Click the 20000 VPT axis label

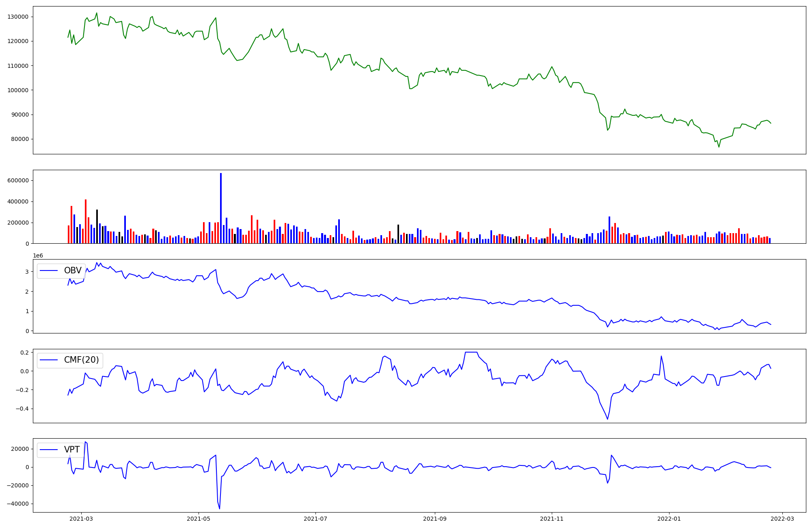click(x=19, y=449)
